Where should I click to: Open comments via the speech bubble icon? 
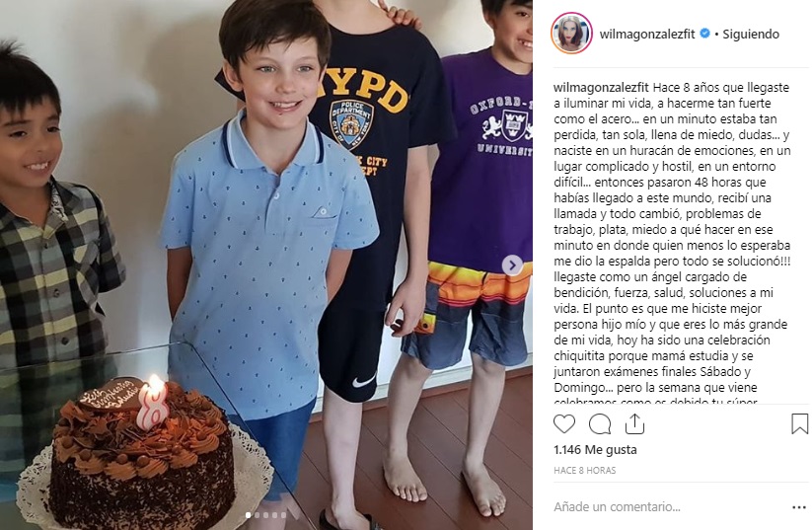click(600, 424)
